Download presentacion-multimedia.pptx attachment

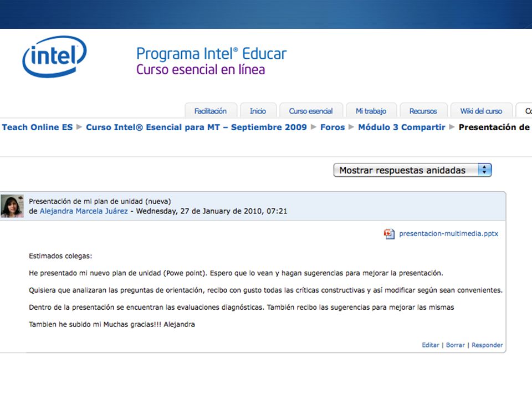[448, 234]
